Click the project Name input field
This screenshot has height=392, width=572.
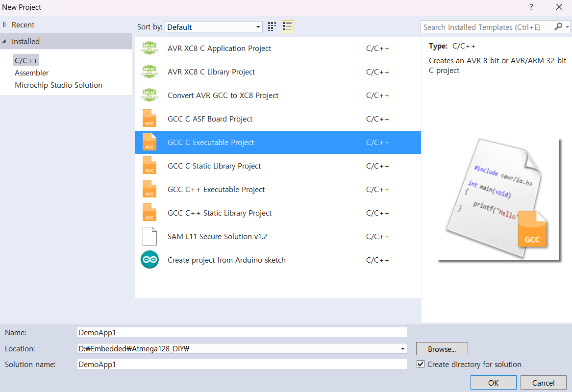242,333
